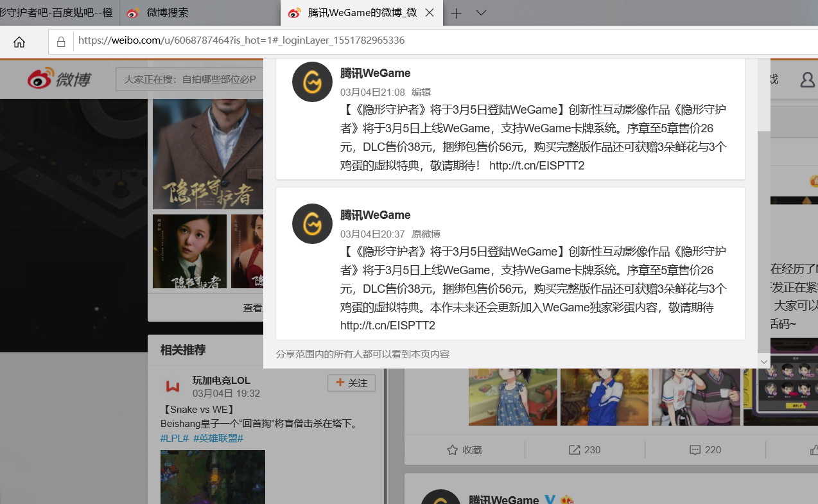
Task: Open t.cn link in the 20:37 post
Action: (x=388, y=326)
